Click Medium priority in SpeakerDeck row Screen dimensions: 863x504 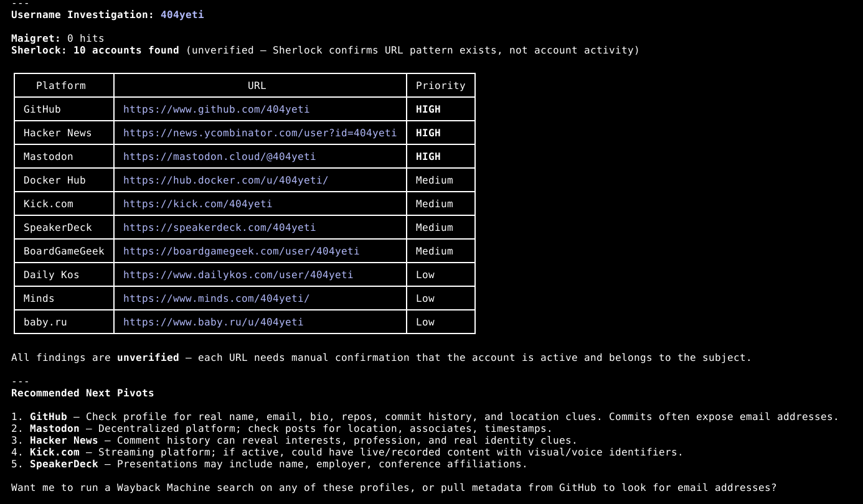pos(434,227)
